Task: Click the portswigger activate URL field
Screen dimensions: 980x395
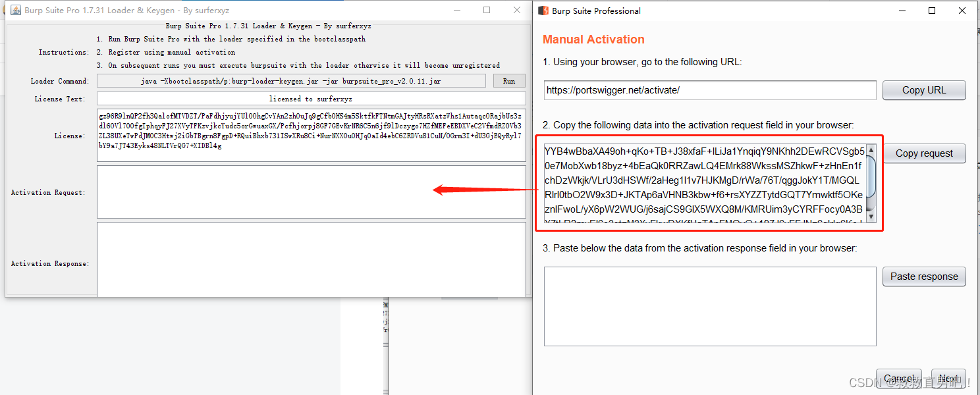Action: pyautogui.click(x=709, y=90)
